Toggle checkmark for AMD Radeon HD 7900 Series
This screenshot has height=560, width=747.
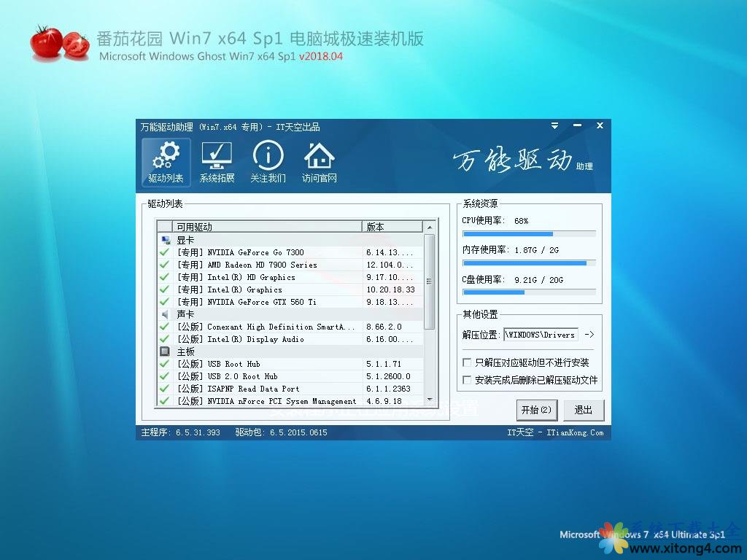164,265
